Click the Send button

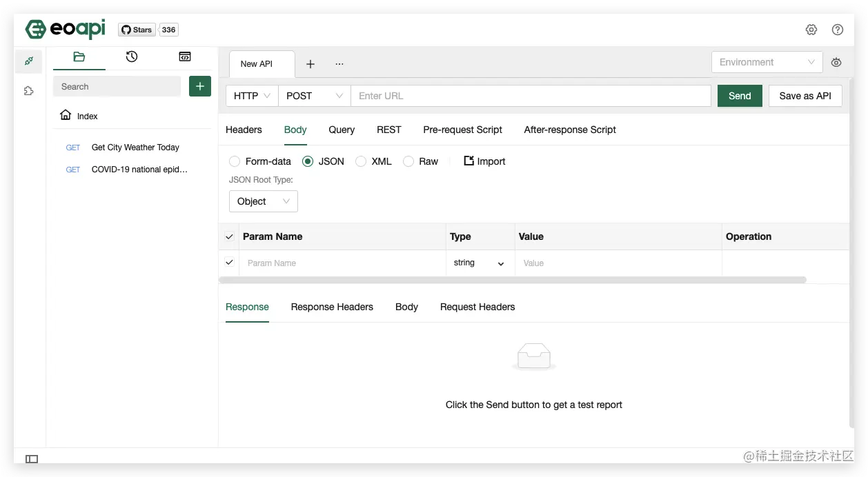coord(740,96)
